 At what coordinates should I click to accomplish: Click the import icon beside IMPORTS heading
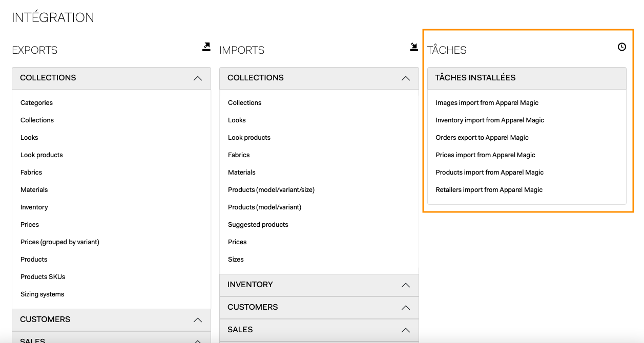pos(414,47)
